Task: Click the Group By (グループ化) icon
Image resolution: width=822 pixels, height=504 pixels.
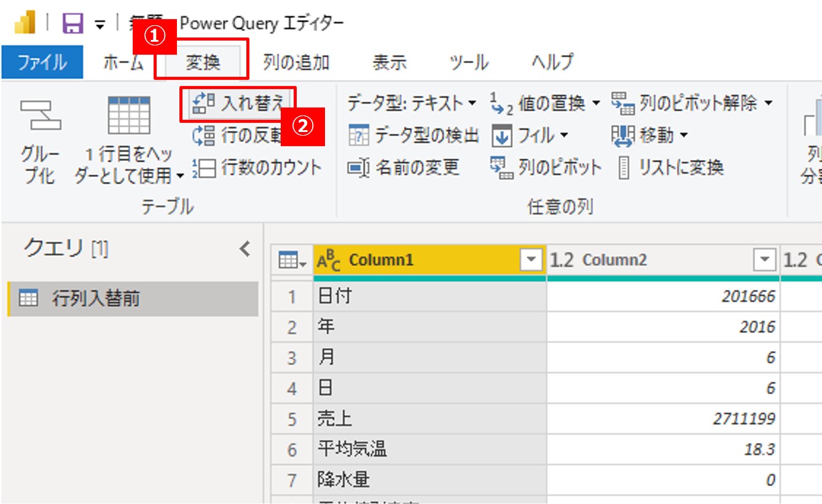Action: click(40, 115)
